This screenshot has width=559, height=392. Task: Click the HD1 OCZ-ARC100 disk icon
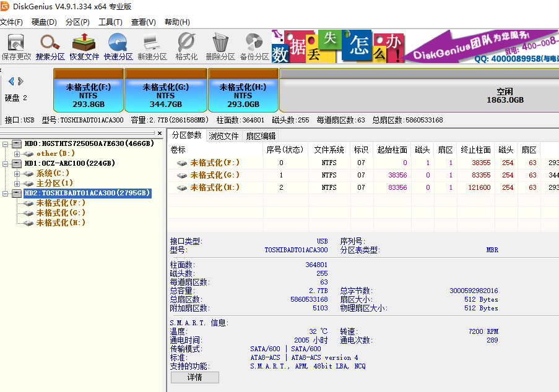[16, 163]
